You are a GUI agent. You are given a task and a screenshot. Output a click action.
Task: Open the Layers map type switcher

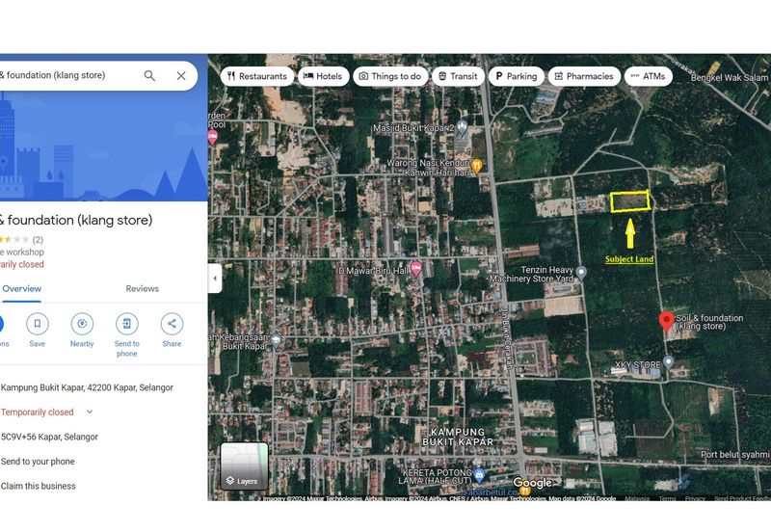pyautogui.click(x=244, y=465)
